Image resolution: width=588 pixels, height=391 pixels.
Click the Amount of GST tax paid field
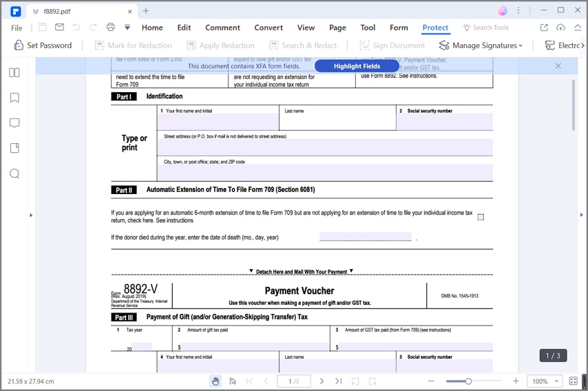pos(415,346)
